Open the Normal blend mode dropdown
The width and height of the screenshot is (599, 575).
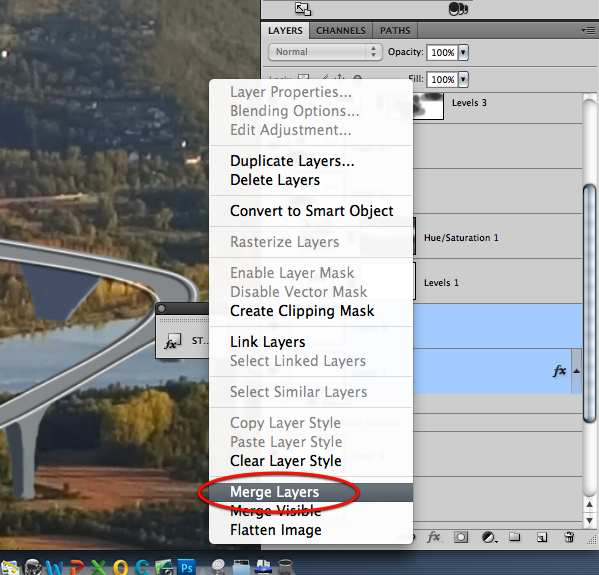pos(325,52)
